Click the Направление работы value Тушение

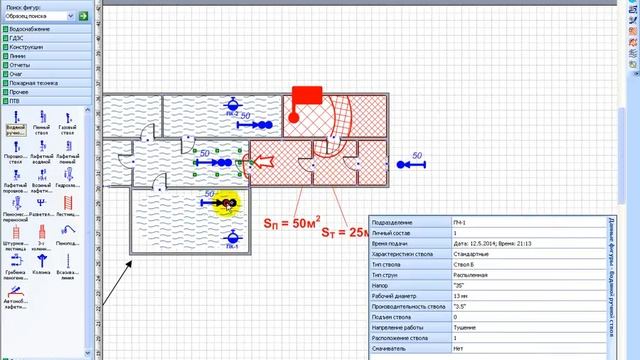[x=529, y=328]
